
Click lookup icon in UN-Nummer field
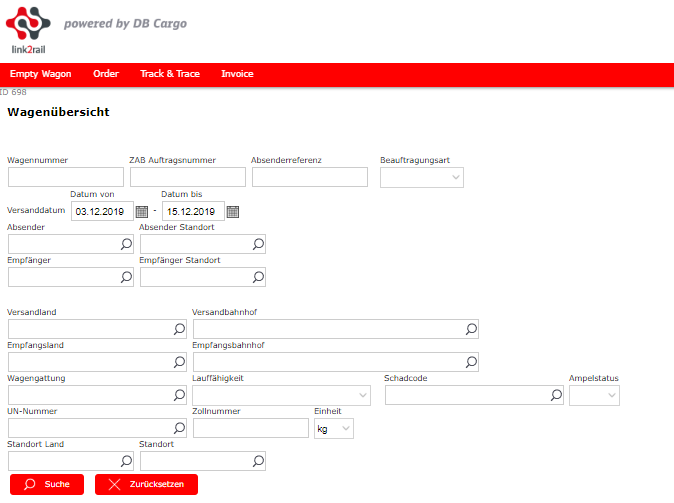click(x=180, y=428)
